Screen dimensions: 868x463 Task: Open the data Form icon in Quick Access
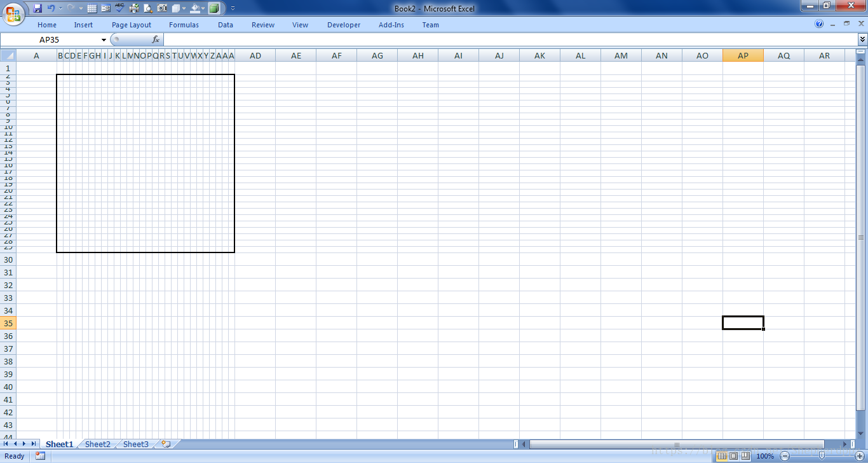106,8
